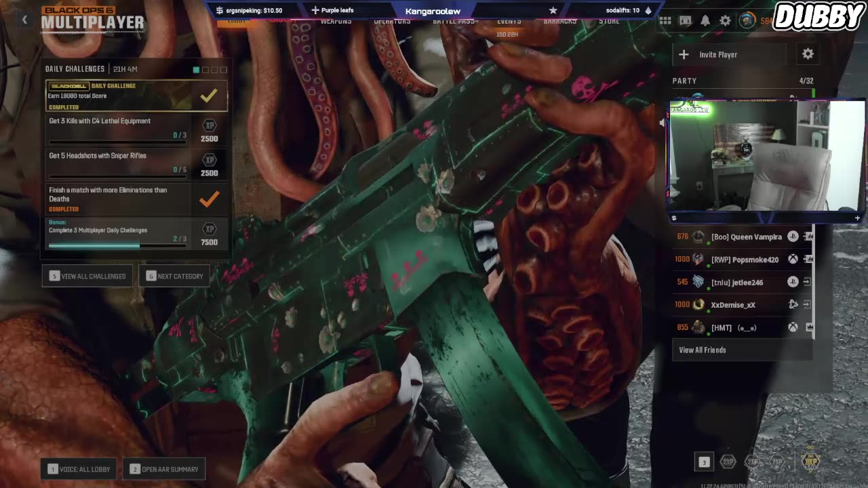Click the golden 2XP token icon
Image resolution: width=868 pixels, height=488 pixels.
pos(811,461)
